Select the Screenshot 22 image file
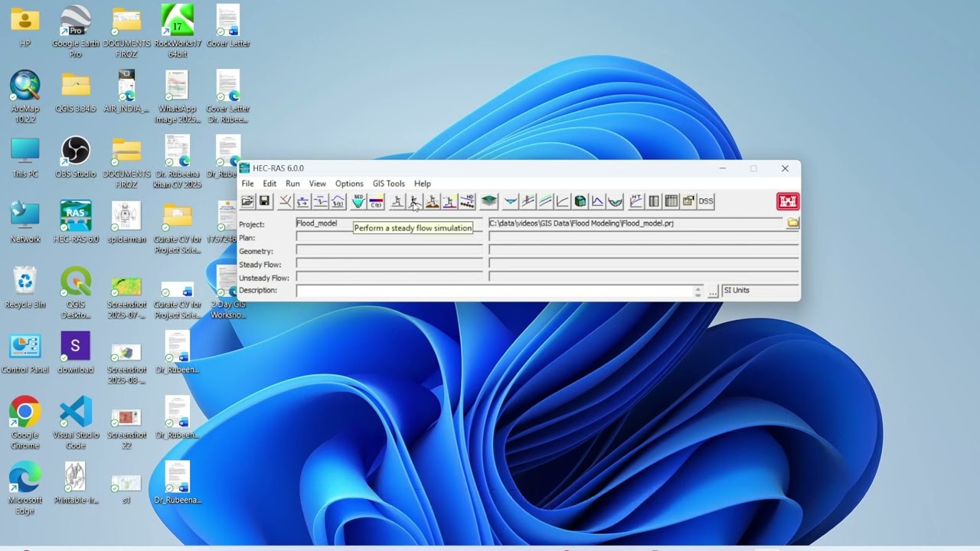The width and height of the screenshot is (980, 551). coord(126,427)
